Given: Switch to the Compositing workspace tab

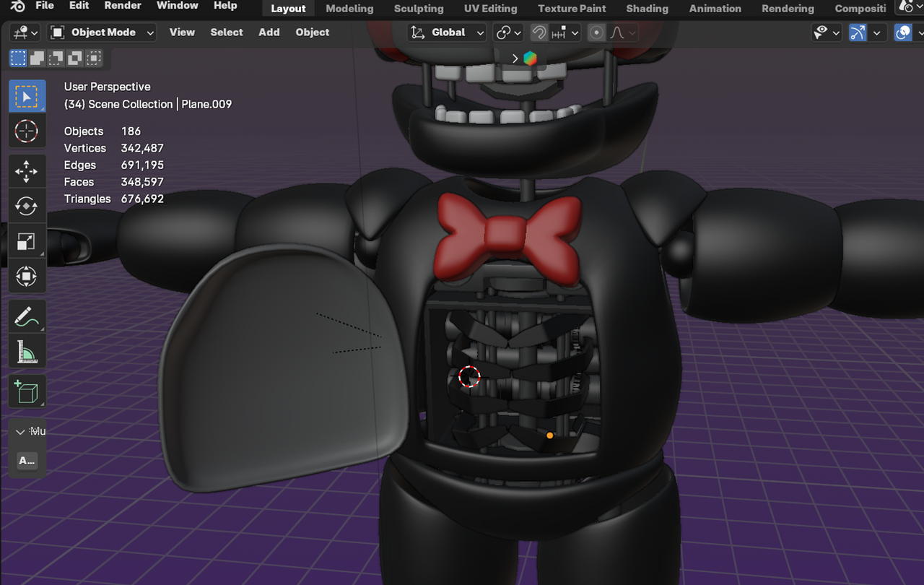Looking at the screenshot, I should pos(860,9).
